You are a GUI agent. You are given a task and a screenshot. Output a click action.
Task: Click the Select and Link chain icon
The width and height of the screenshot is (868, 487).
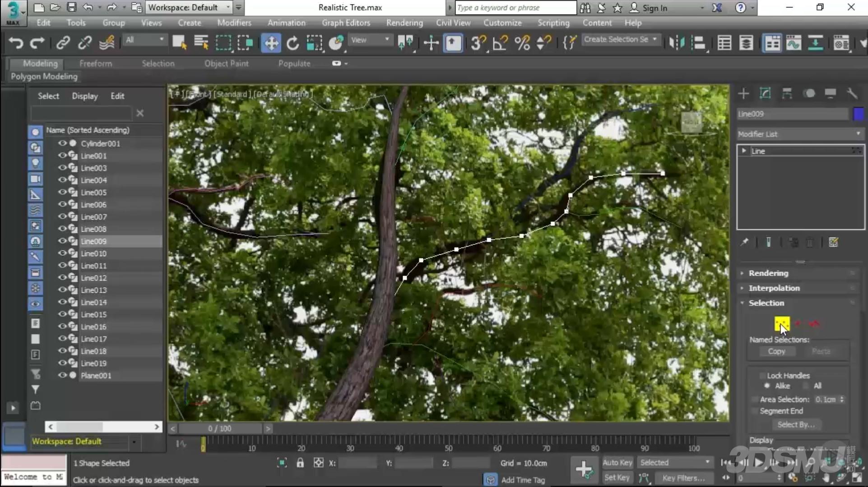click(x=63, y=43)
